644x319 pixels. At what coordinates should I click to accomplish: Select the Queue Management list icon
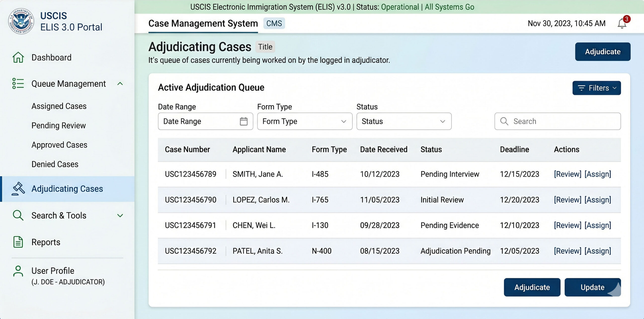[18, 84]
